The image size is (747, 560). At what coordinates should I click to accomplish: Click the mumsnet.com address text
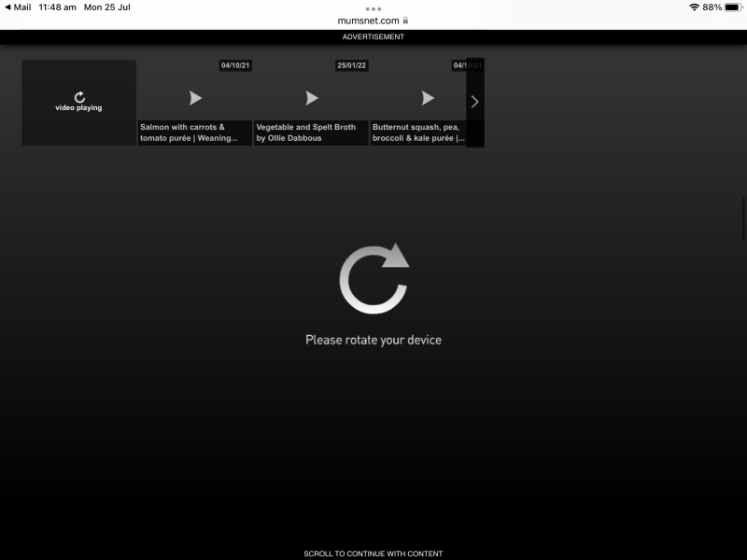[368, 21]
